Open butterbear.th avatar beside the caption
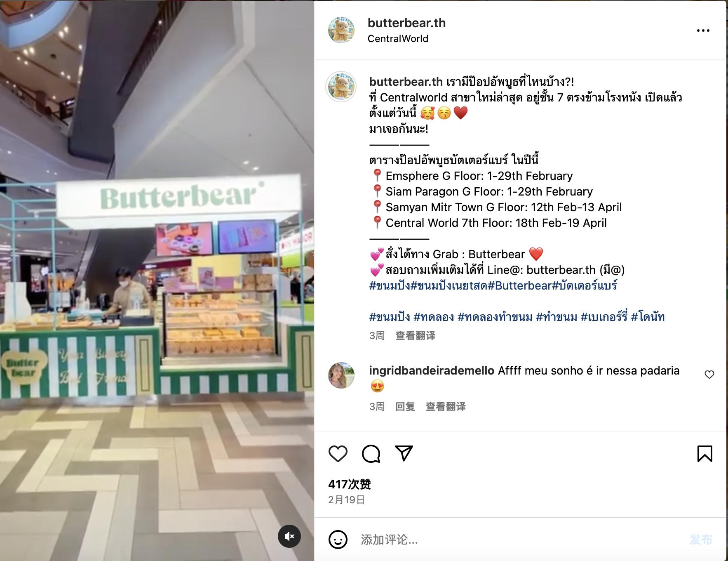Screen dimensions: 728x561 coord(341,87)
